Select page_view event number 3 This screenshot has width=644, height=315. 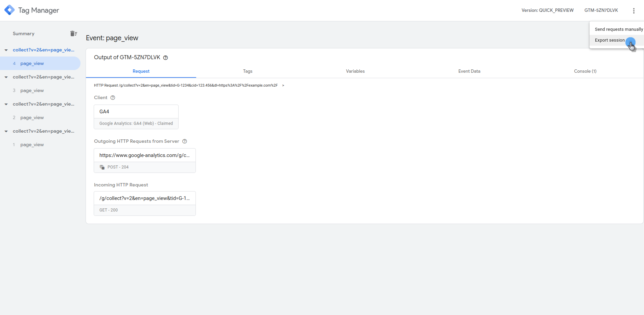click(x=32, y=91)
